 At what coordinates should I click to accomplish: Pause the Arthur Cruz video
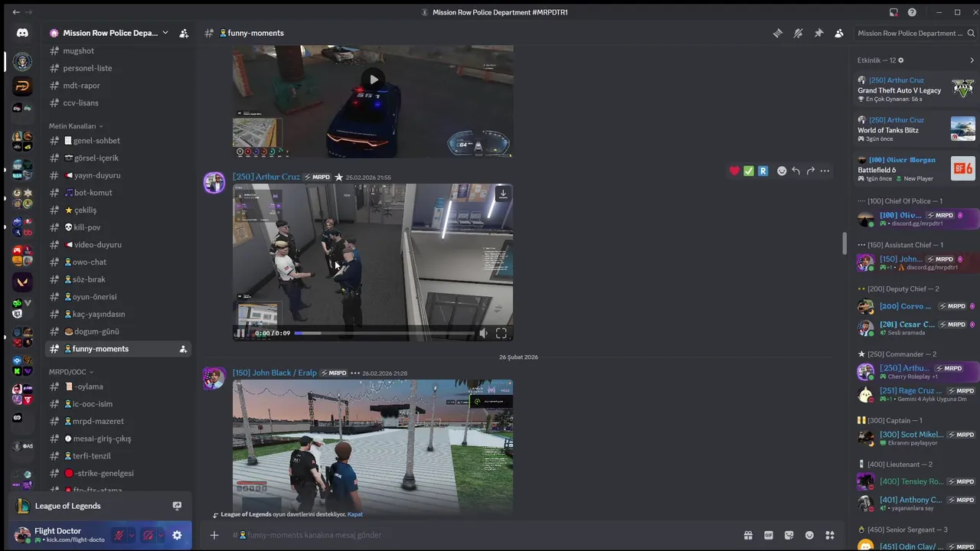[x=240, y=333]
